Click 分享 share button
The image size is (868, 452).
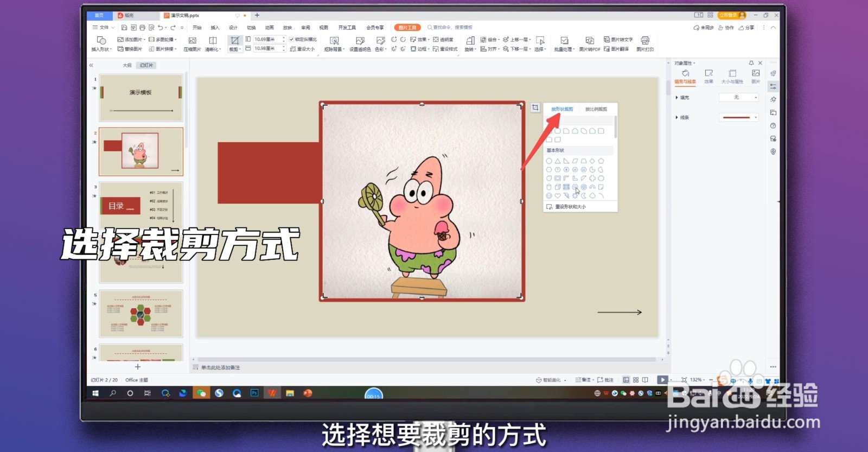pos(746,28)
